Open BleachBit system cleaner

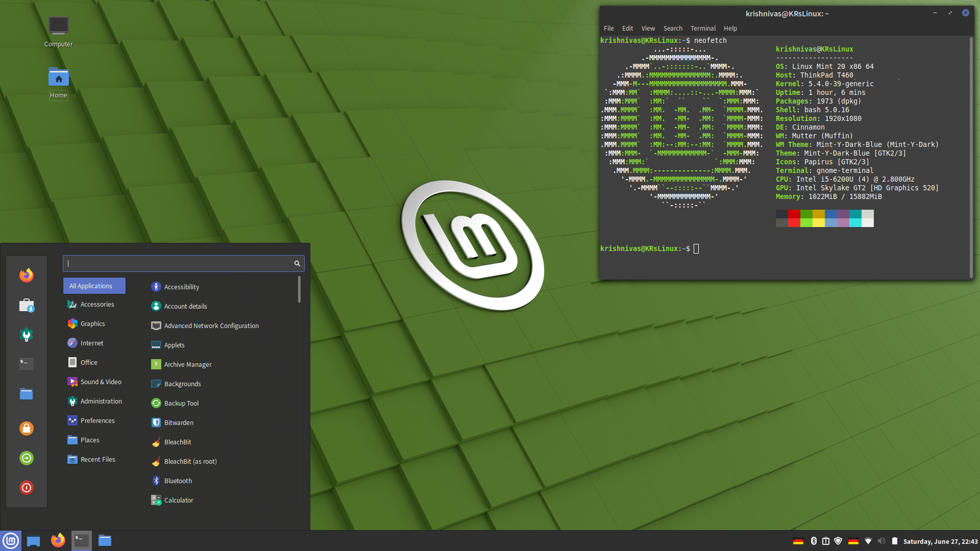click(x=177, y=441)
